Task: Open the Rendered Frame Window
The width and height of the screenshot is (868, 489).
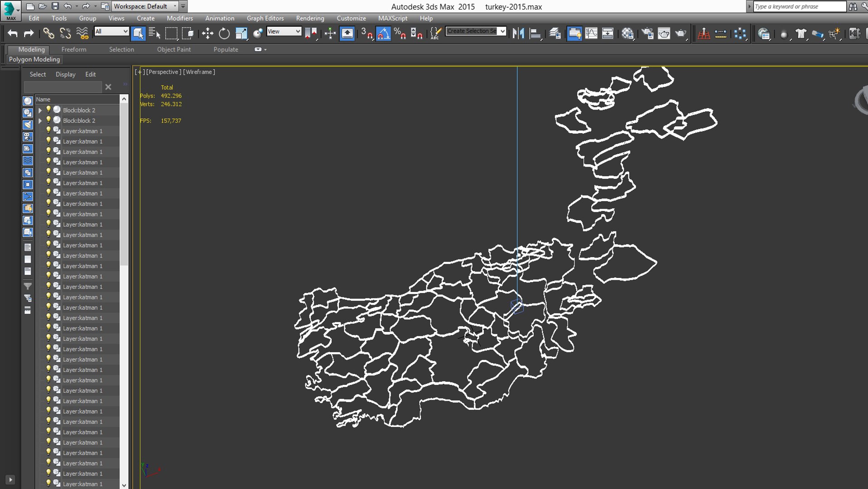Action: [x=664, y=34]
